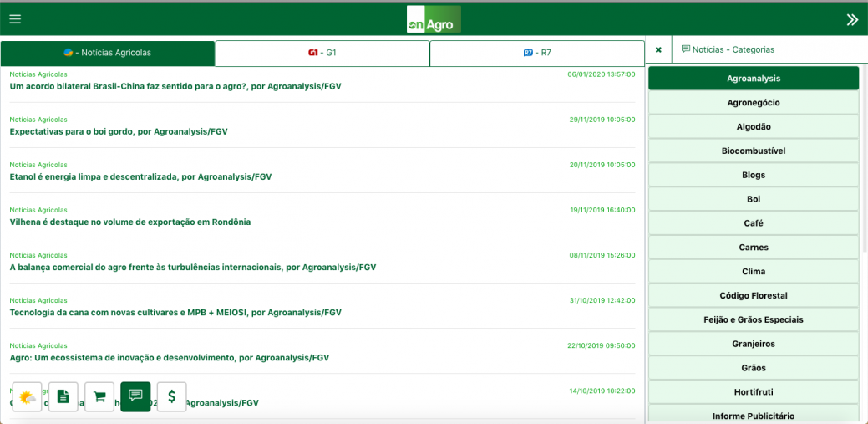The image size is (868, 424).
Task: Click the Notícias - Categorias header
Action: pos(728,49)
